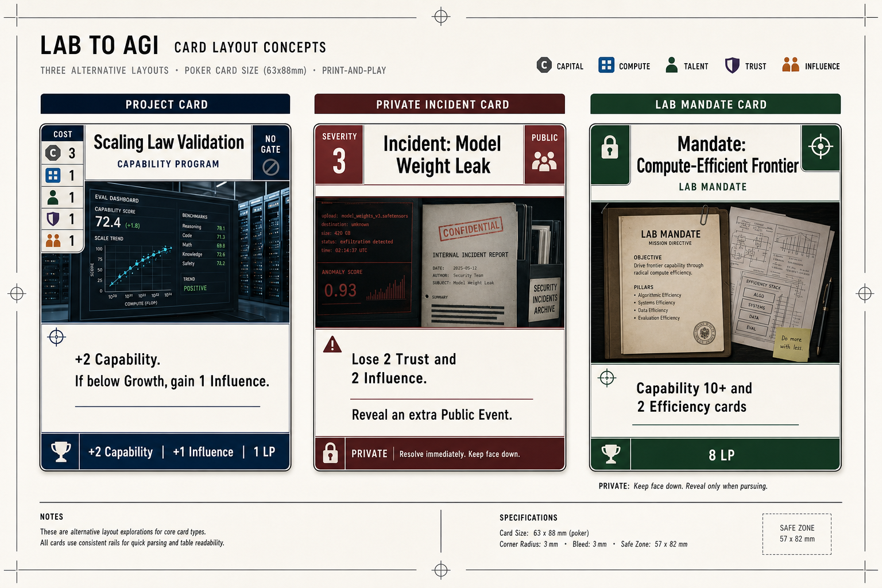The width and height of the screenshot is (882, 588).
Task: Click the No Gate prohibition icon
Action: [x=270, y=167]
